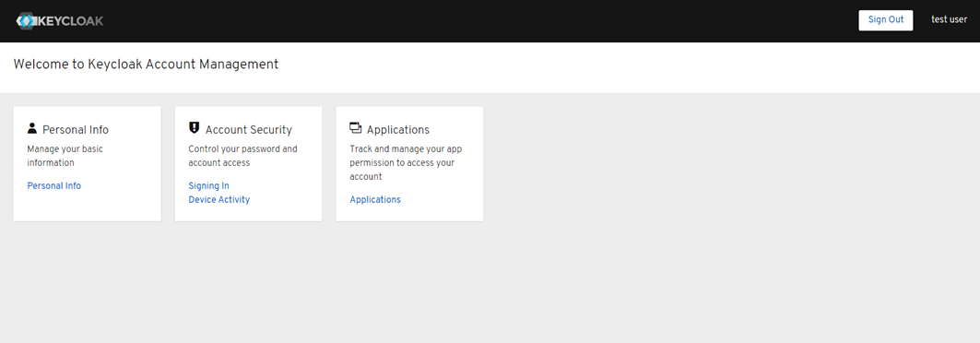Click the Account Security shield icon

[194, 128]
